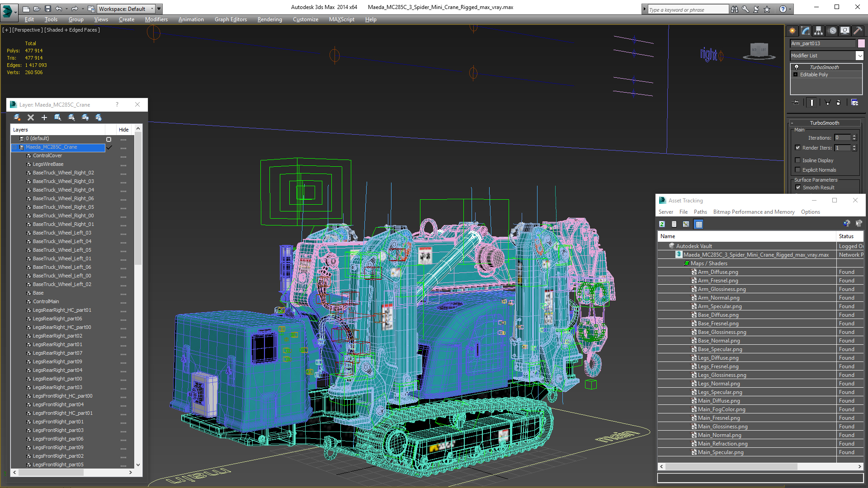Toggle Smooth Result checkbox
This screenshot has width=868, height=488.
click(798, 188)
